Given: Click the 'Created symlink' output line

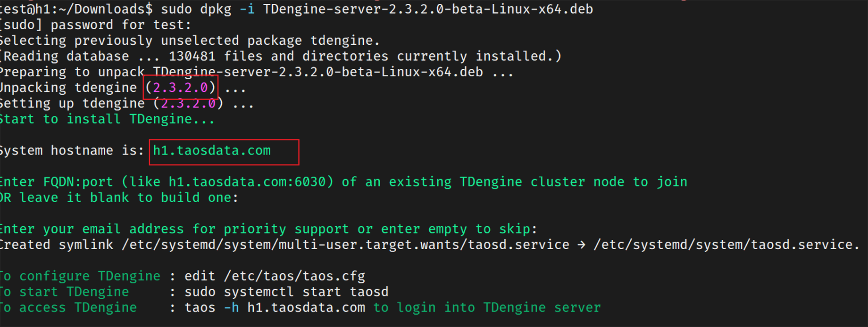Looking at the screenshot, I should (430, 245).
